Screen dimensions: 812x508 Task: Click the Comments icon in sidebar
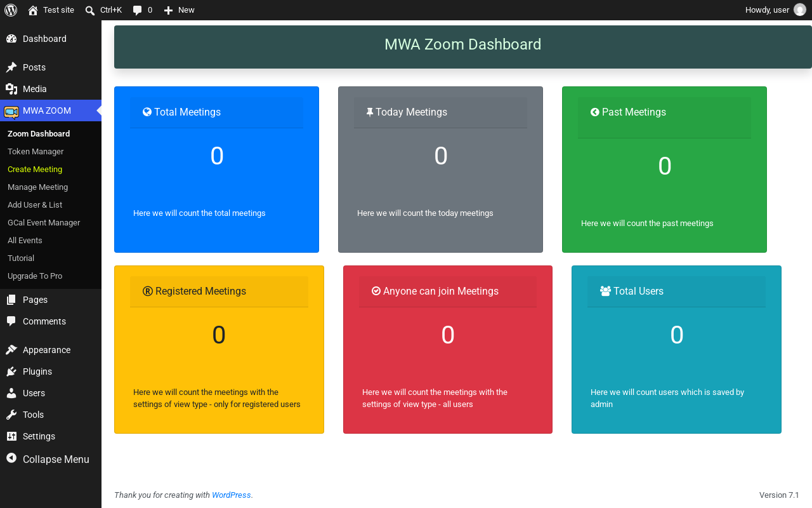pos(11,321)
